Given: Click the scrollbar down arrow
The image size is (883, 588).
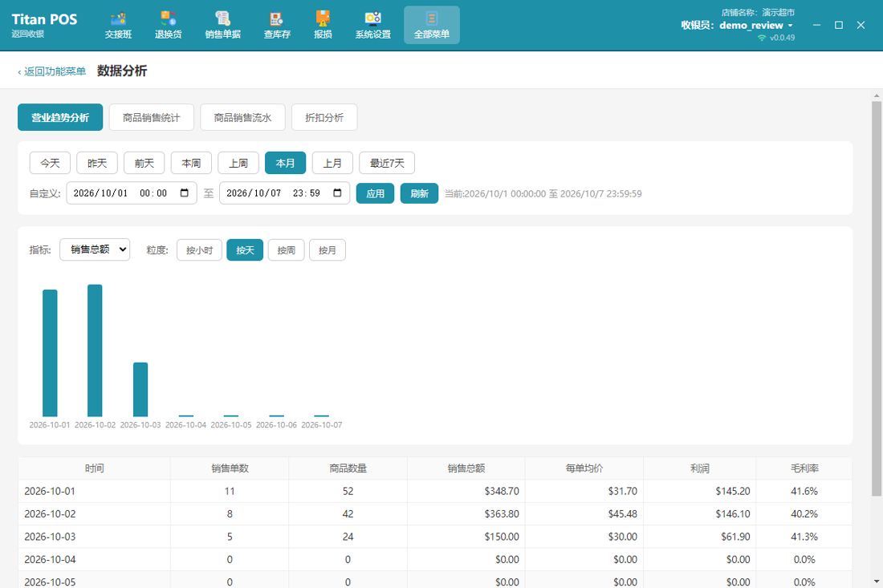Looking at the screenshot, I should [x=877, y=582].
